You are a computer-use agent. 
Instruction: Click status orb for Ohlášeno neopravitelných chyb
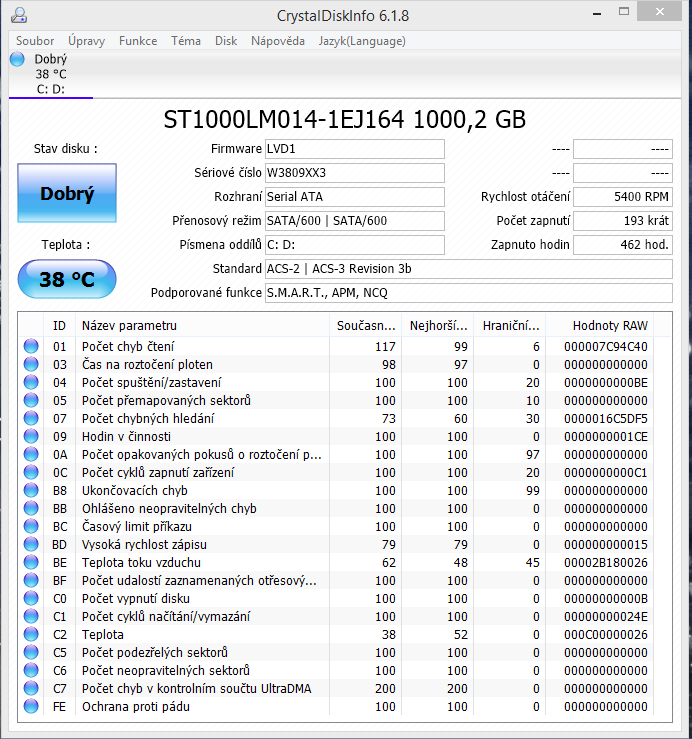(31, 509)
